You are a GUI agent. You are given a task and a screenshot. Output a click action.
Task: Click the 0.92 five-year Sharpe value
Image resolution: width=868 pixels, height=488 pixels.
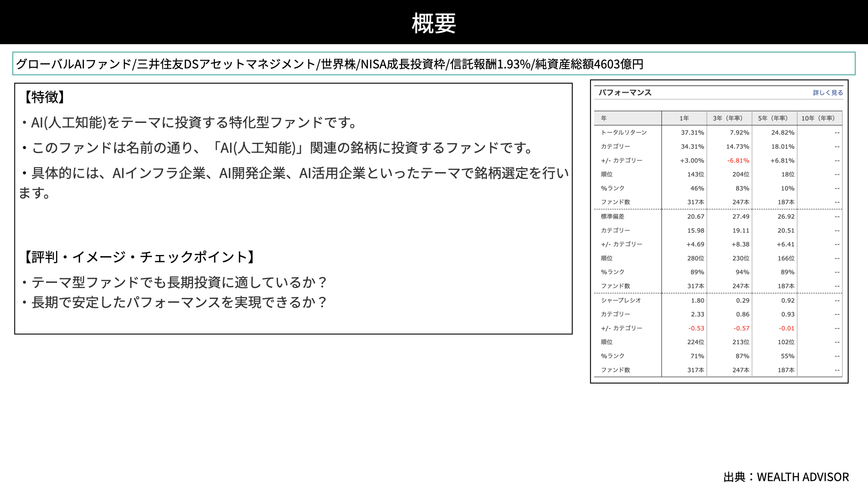click(788, 300)
